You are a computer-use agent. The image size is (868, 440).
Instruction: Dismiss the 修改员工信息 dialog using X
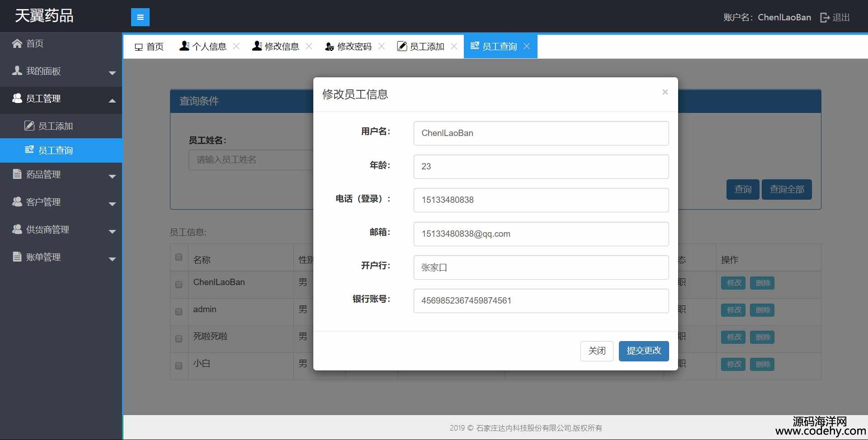pos(665,92)
